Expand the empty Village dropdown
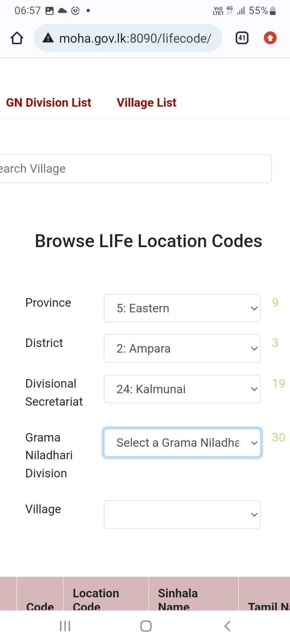The image size is (290, 644). tap(182, 514)
